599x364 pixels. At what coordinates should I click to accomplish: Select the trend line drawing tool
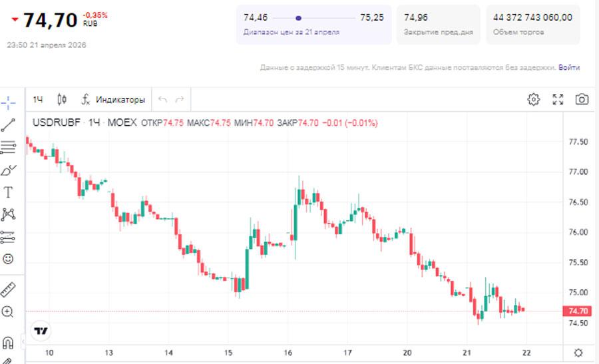click(9, 124)
